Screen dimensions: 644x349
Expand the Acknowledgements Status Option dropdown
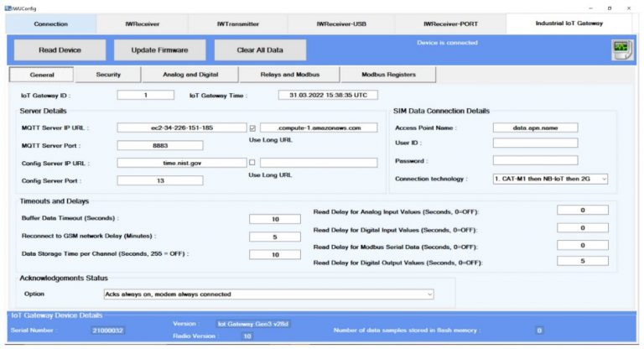click(x=268, y=294)
